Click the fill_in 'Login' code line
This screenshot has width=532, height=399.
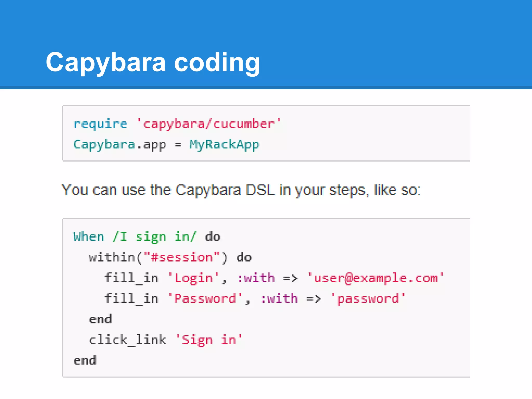point(274,278)
